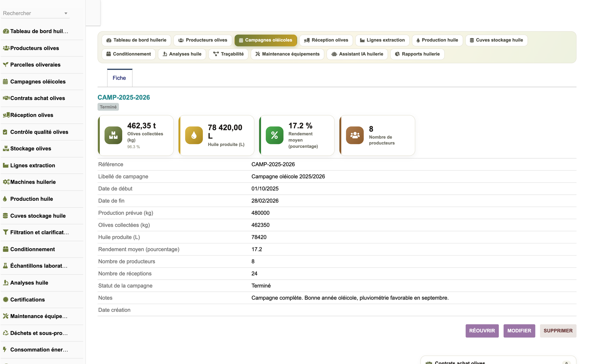589x364 pixels.
Task: Click the Lignes extraction factory icon in sidebar
Action: (6, 165)
